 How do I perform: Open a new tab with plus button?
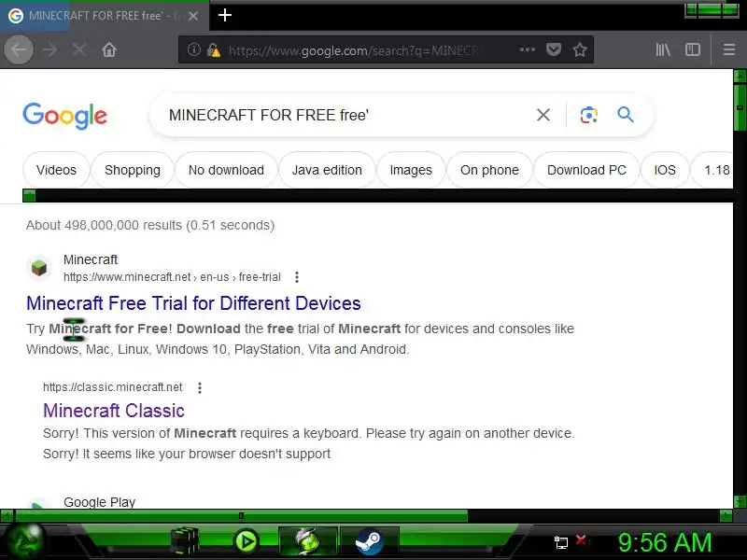225,15
